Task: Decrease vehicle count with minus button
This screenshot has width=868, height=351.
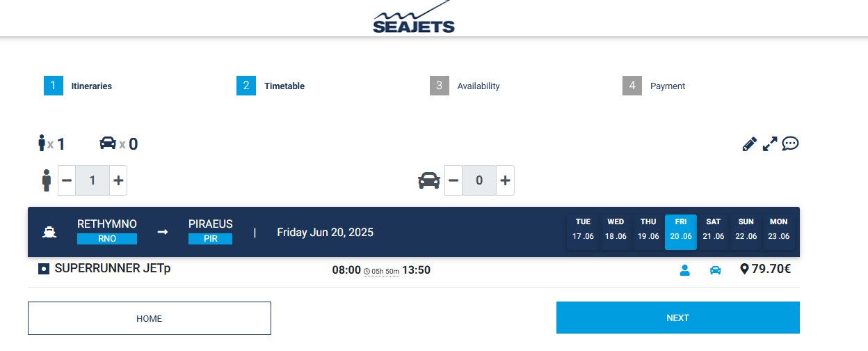Action: click(x=453, y=180)
